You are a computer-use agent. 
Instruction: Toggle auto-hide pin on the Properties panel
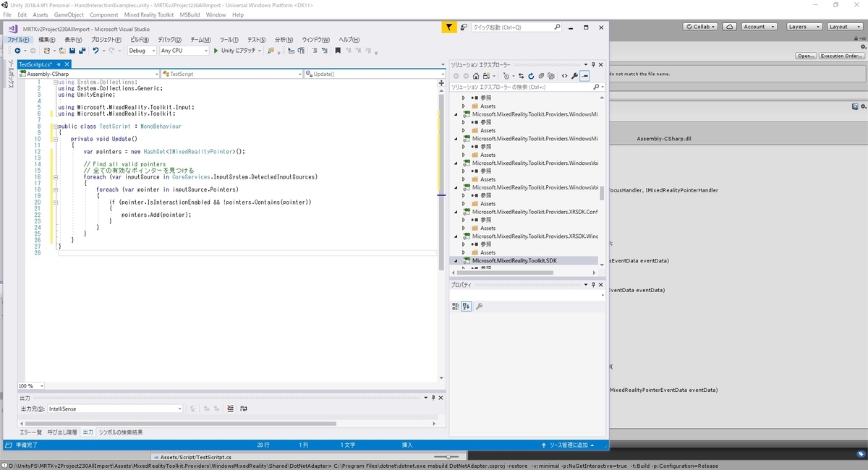tap(593, 285)
